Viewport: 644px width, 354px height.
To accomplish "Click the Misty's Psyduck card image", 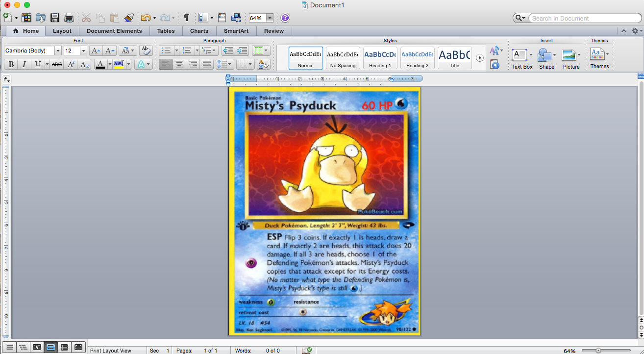I will (324, 211).
